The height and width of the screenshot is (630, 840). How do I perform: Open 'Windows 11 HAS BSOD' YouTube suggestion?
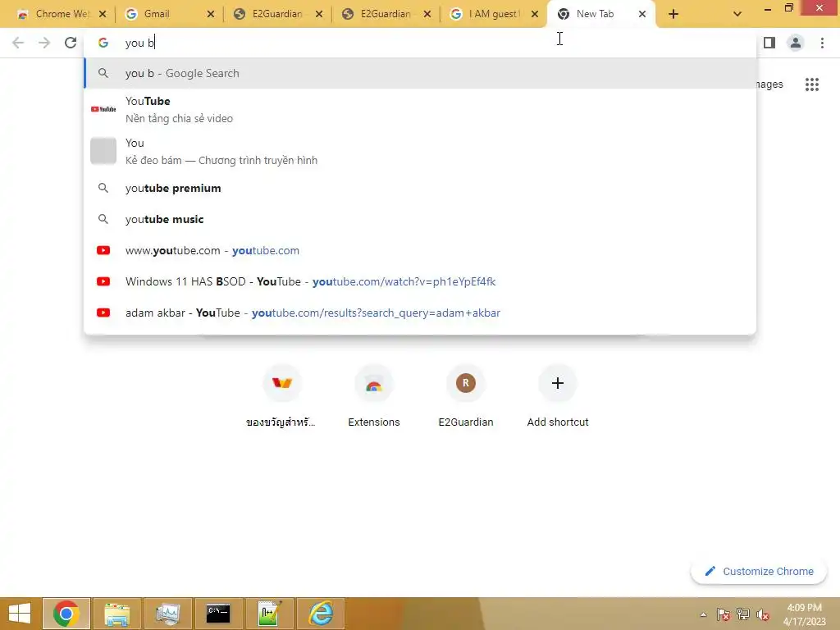420,281
